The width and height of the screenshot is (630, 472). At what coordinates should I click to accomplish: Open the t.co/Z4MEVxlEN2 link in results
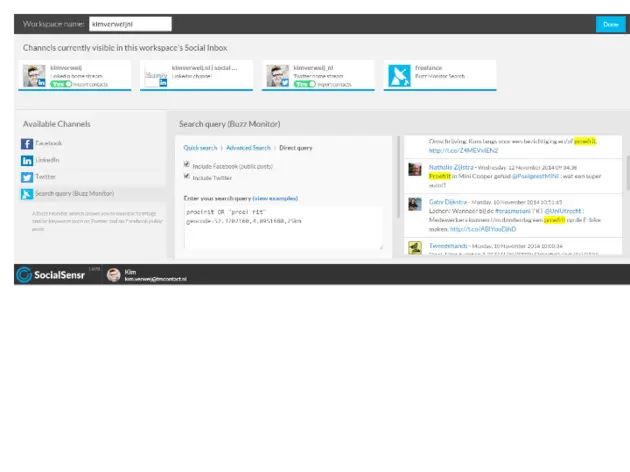pos(463,151)
